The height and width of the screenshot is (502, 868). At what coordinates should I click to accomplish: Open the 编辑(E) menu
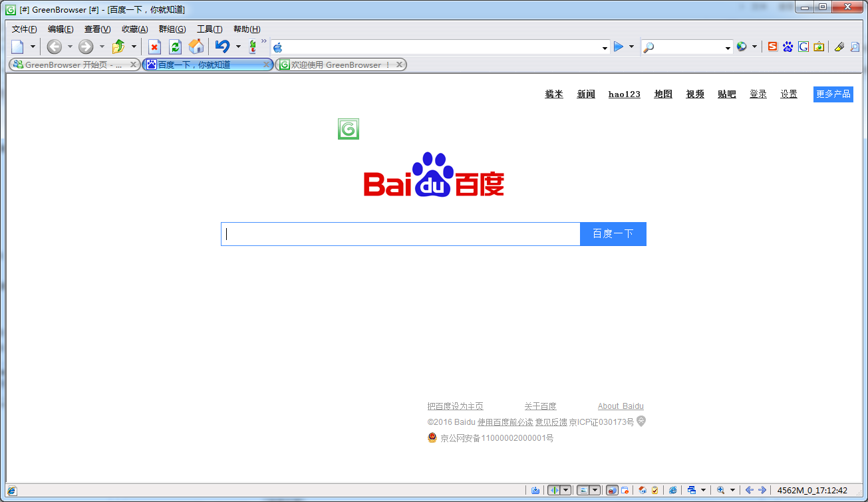[61, 29]
